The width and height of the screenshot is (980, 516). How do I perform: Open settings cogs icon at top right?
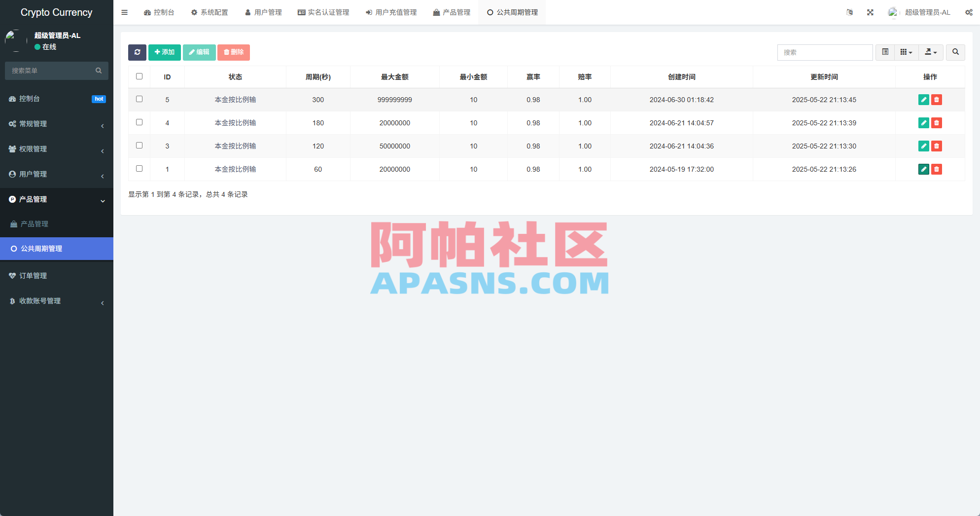[x=969, y=12]
